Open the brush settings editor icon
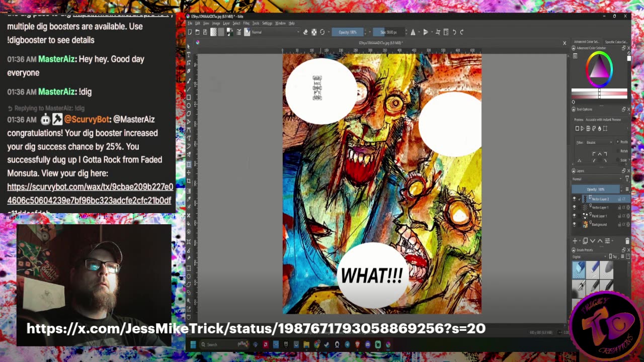Image resolution: width=644 pixels, height=362 pixels. click(239, 32)
